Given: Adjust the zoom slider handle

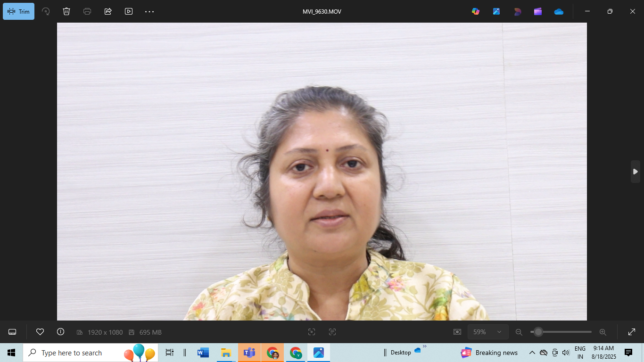Looking at the screenshot, I should [538, 332].
